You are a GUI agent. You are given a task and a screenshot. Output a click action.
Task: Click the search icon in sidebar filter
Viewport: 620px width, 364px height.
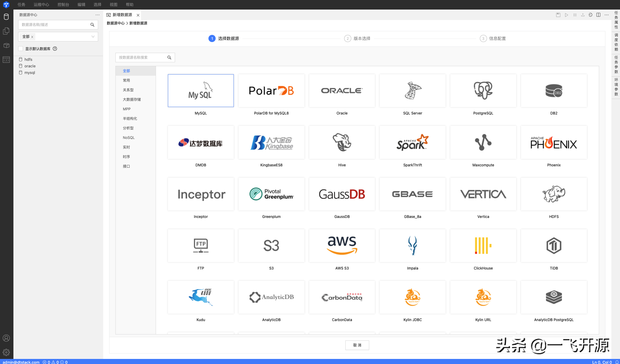point(92,25)
